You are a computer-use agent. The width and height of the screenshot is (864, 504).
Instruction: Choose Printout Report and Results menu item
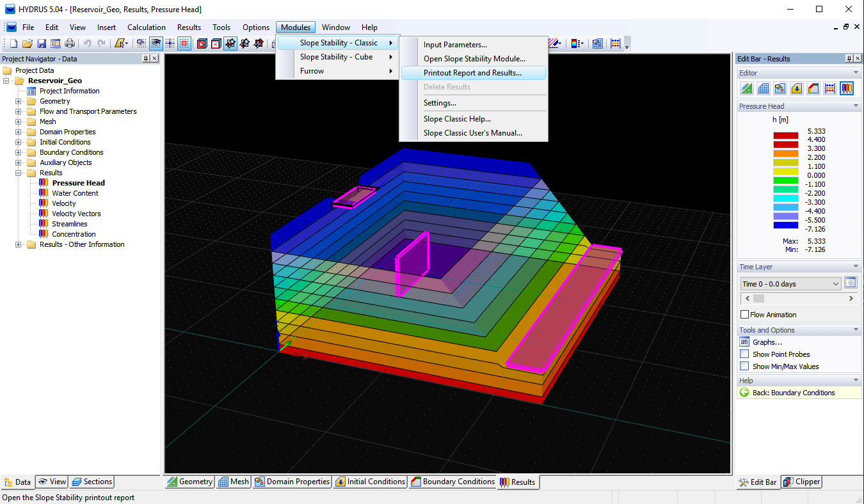pyautogui.click(x=472, y=73)
